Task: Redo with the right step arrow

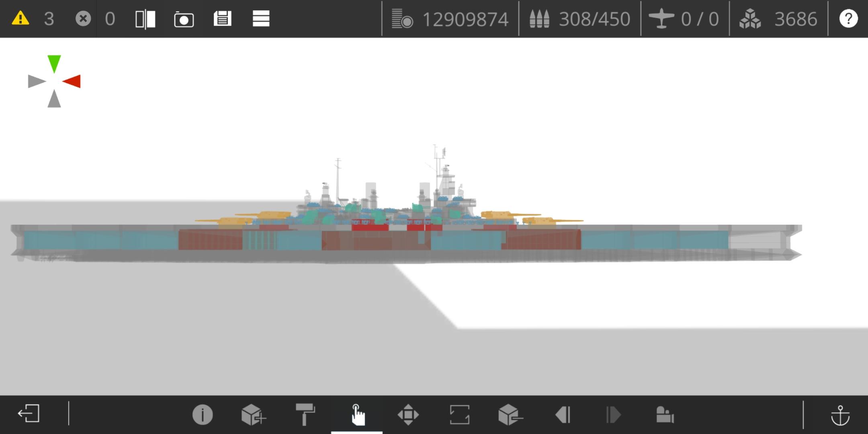Action: click(613, 414)
